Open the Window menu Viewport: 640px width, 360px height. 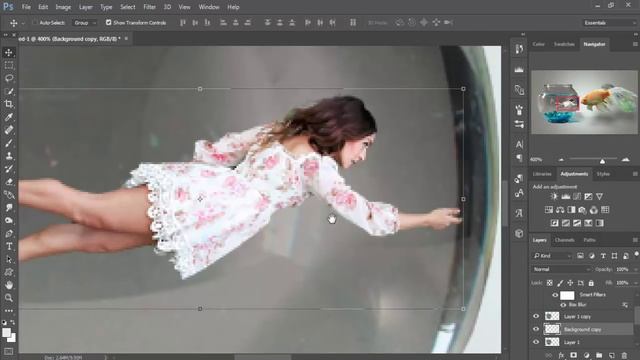tap(209, 7)
